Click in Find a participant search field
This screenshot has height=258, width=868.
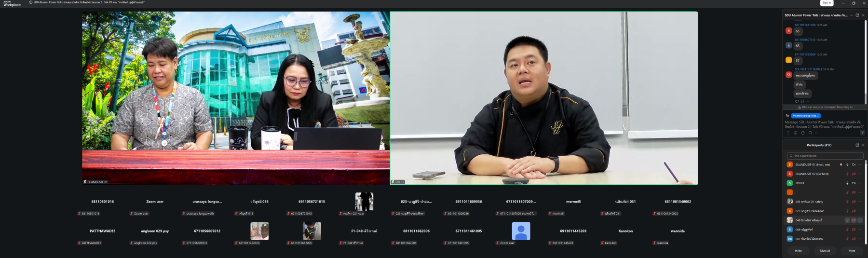825,156
